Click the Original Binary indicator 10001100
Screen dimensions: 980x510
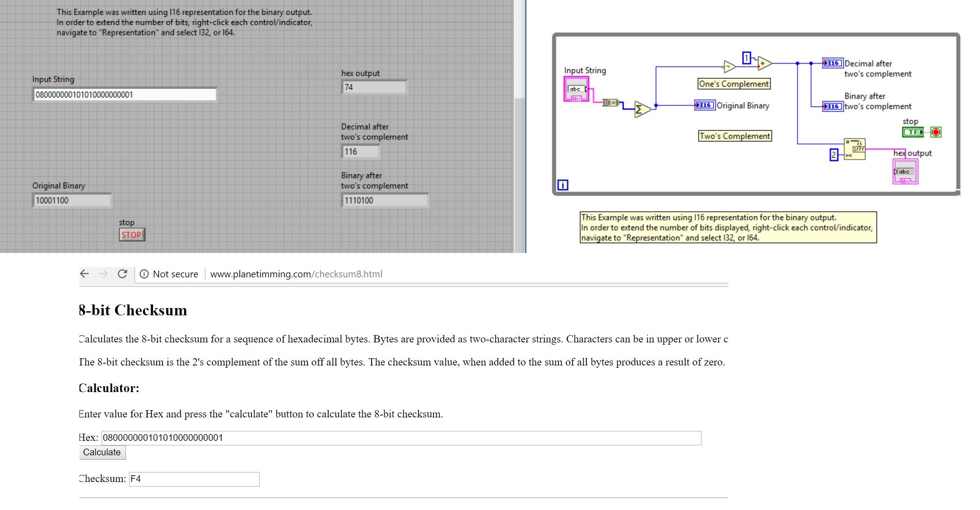click(72, 201)
